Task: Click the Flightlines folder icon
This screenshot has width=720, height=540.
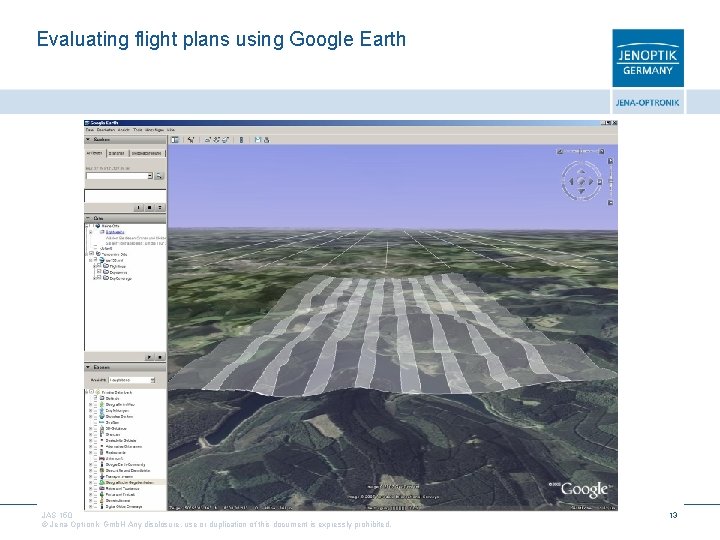Action: 106,266
